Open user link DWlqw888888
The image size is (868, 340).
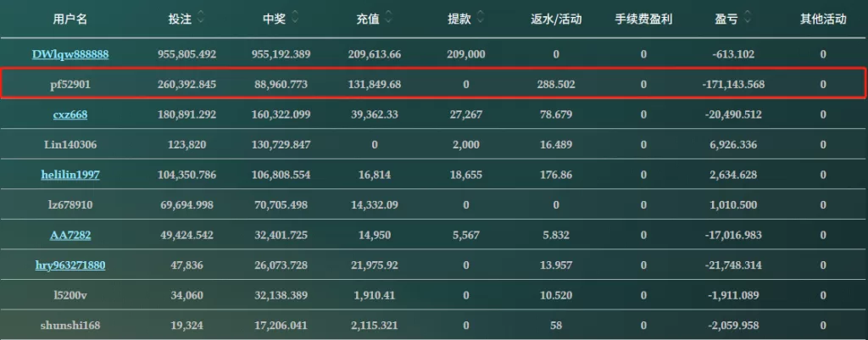70,53
